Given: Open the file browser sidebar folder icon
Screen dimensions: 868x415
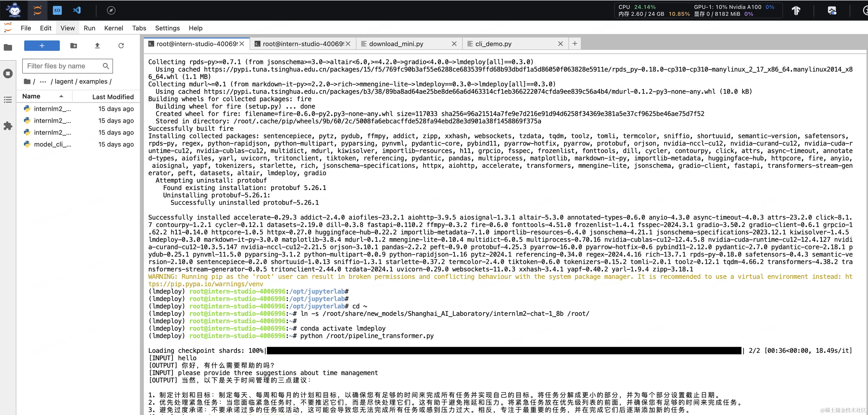Looking at the screenshot, I should click(8, 48).
